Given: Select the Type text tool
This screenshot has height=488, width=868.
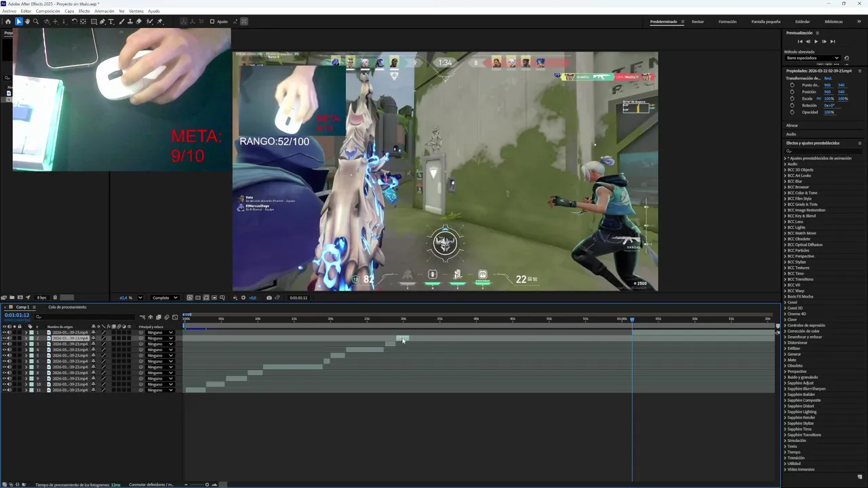Looking at the screenshot, I should click(x=111, y=22).
